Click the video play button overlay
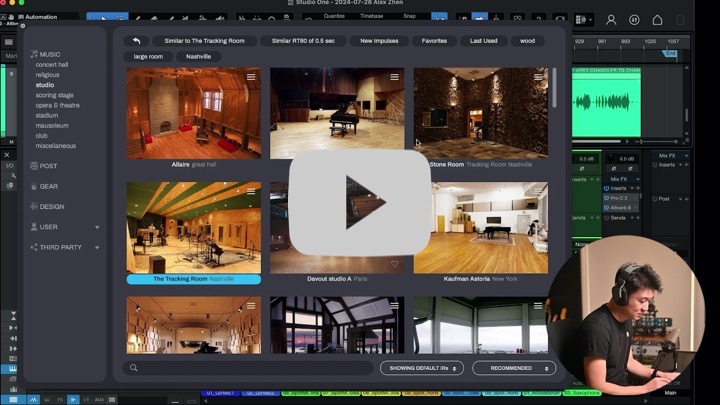This screenshot has width=720, height=405. [360, 202]
